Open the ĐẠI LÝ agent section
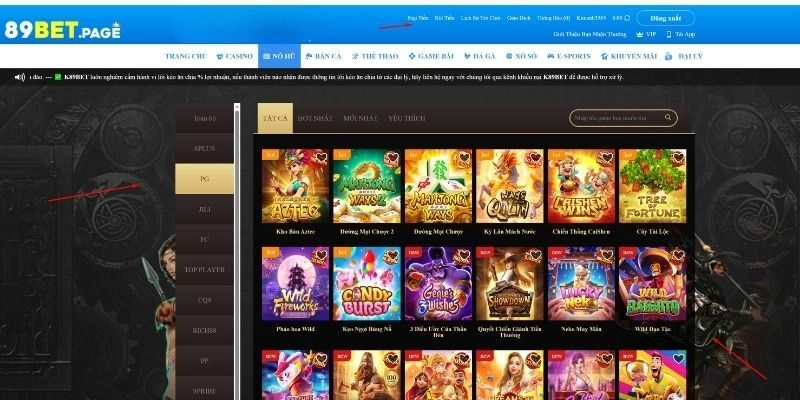Image resolution: width=800 pixels, height=400 pixels. tap(684, 56)
